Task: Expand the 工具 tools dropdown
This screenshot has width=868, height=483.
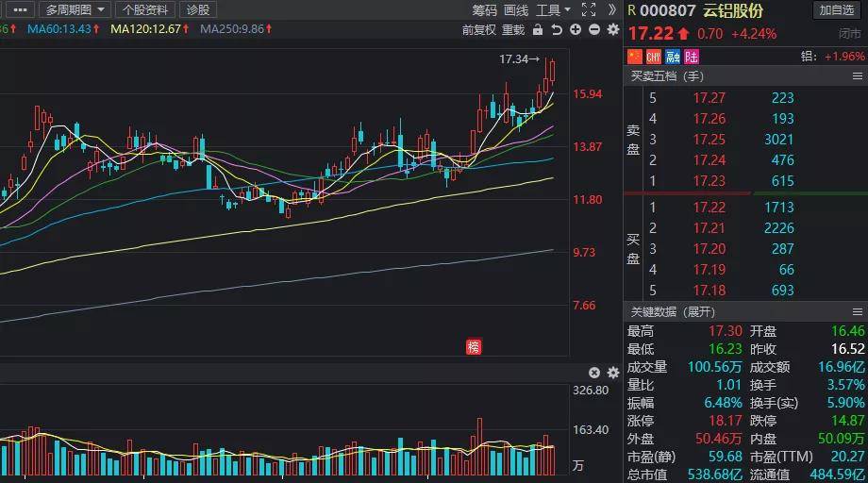Action: pos(553,10)
